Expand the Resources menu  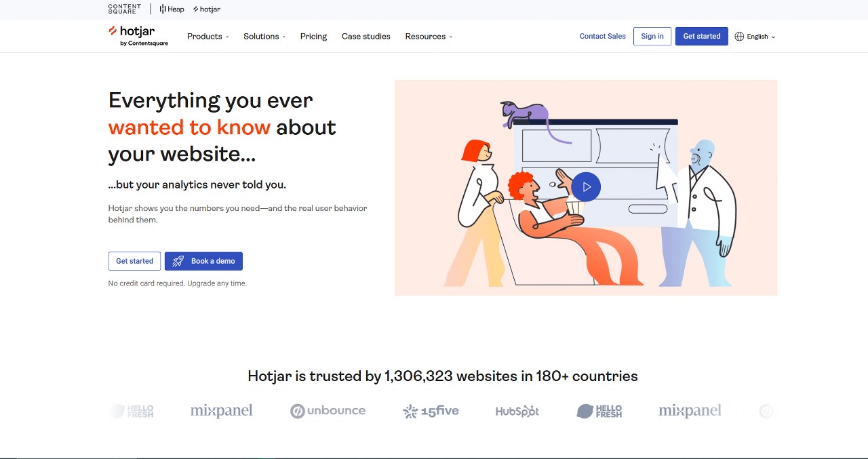click(429, 37)
